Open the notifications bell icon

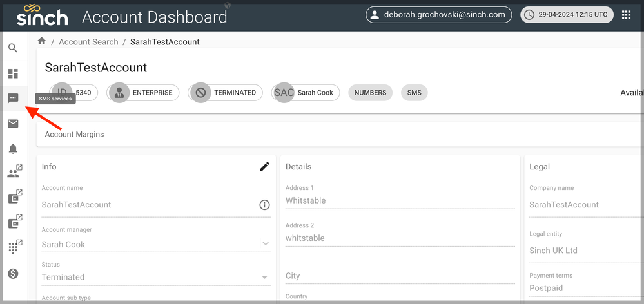click(13, 149)
